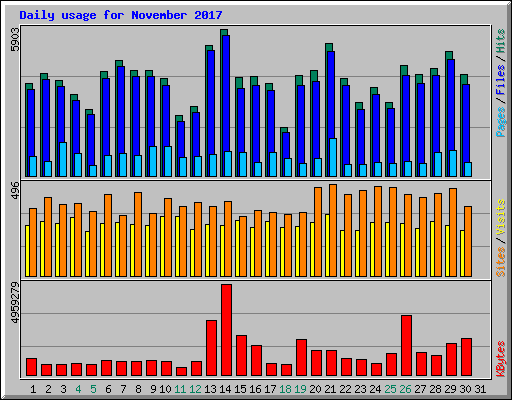Click the day label 1 on the x-axis
This screenshot has height=400, width=512.
(x=33, y=389)
